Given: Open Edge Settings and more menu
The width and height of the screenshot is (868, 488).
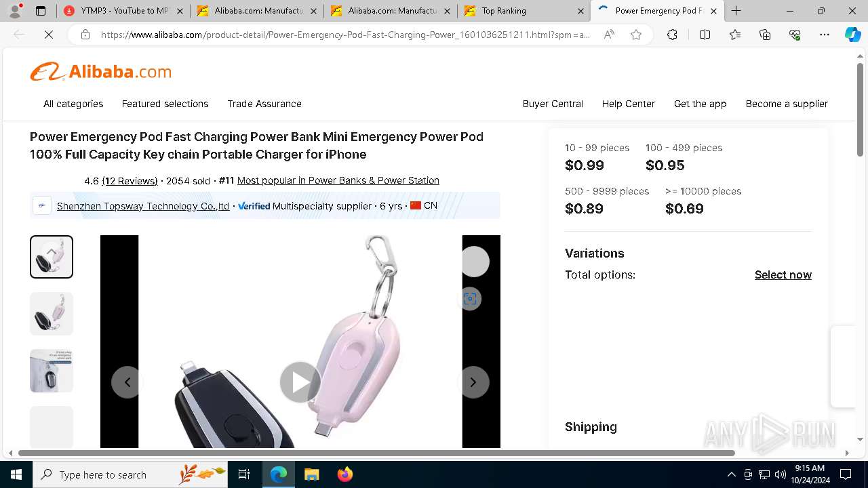Looking at the screenshot, I should coord(824,35).
